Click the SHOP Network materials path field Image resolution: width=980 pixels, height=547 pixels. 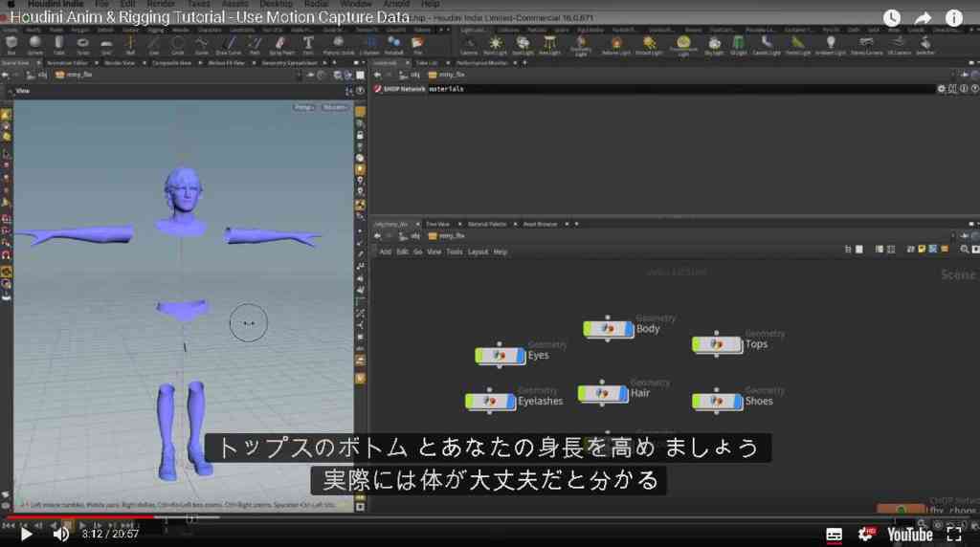(681, 89)
